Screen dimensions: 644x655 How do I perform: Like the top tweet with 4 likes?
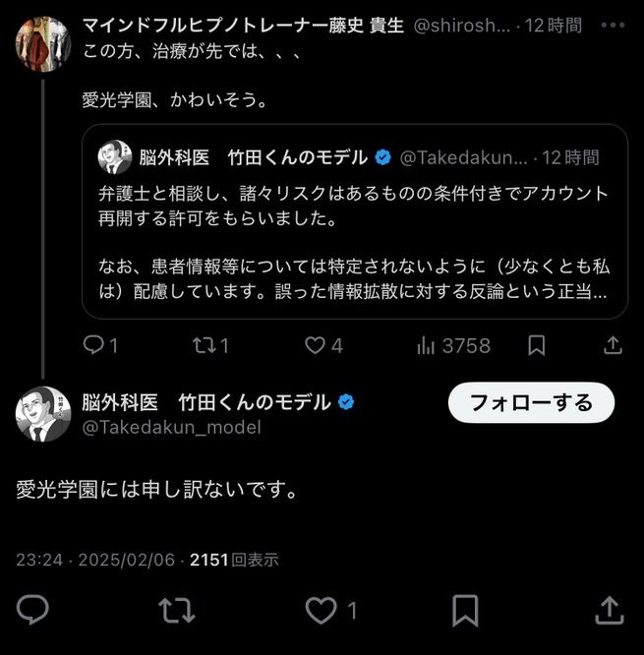[x=315, y=345]
